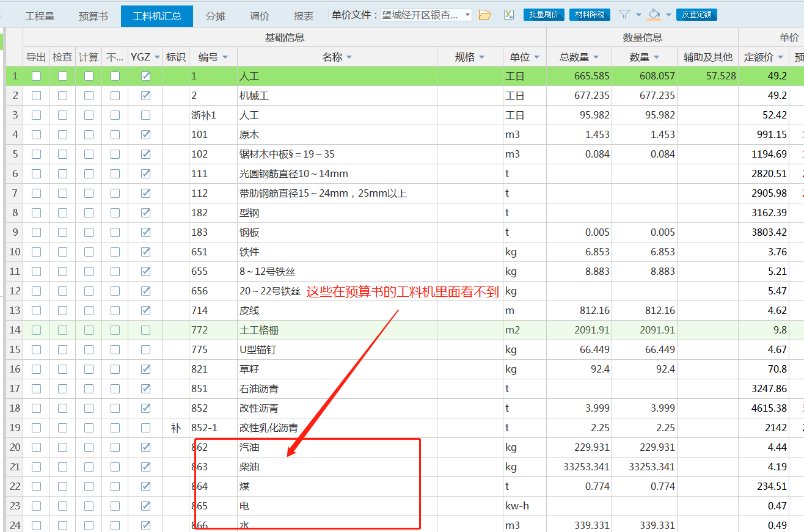Click the 材料除税 button
Image resolution: width=804 pixels, height=532 pixels.
click(590, 15)
